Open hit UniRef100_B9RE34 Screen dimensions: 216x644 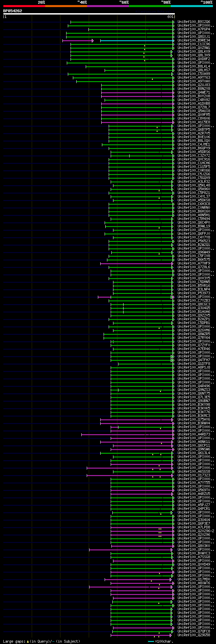(194, 40)
